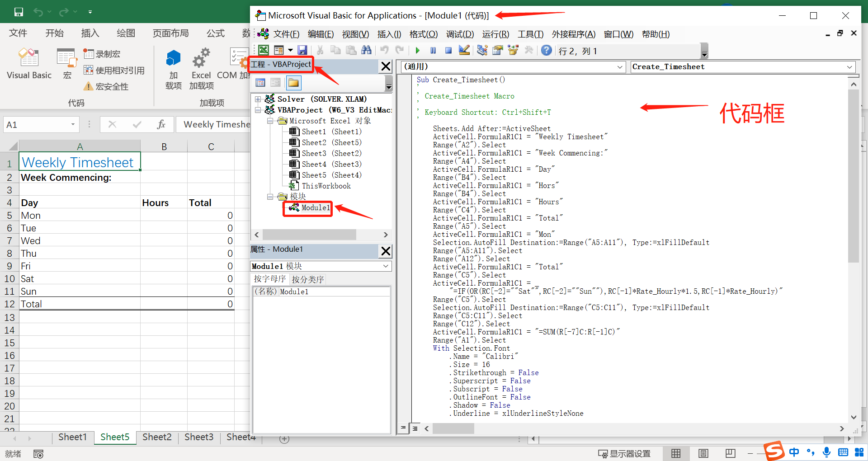Click Record Macro in Excel ribbon
868x461 pixels.
102,54
